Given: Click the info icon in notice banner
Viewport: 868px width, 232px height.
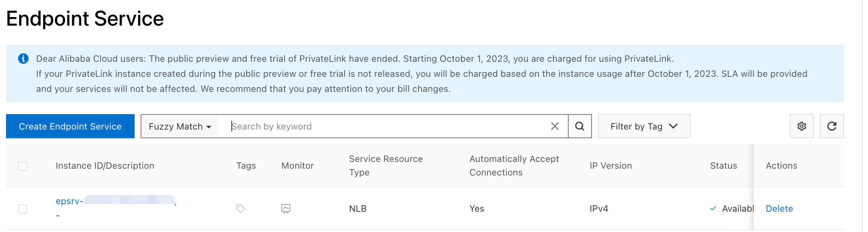Looking at the screenshot, I should [23, 59].
